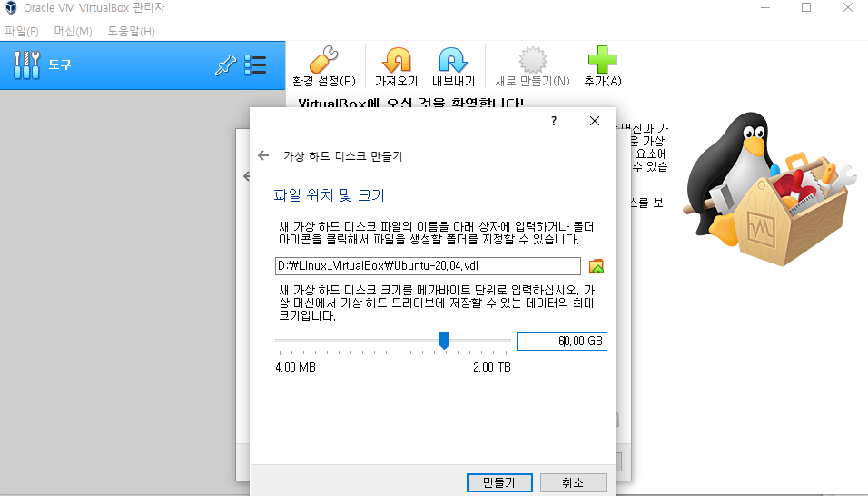868x496 pixels.
Task: Click the 가상 하드 디스크 만들기 dialog title
Action: (x=342, y=156)
